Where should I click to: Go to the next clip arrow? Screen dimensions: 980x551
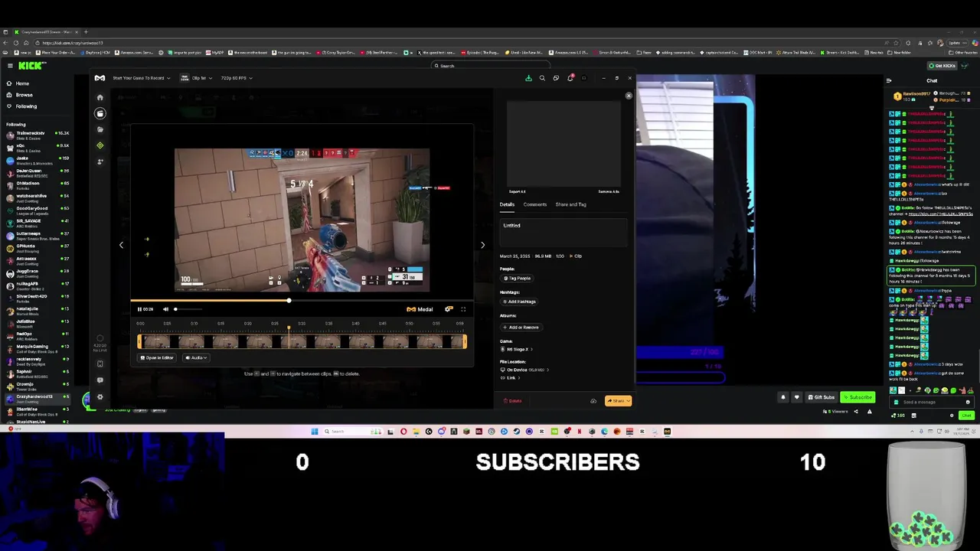[482, 245]
